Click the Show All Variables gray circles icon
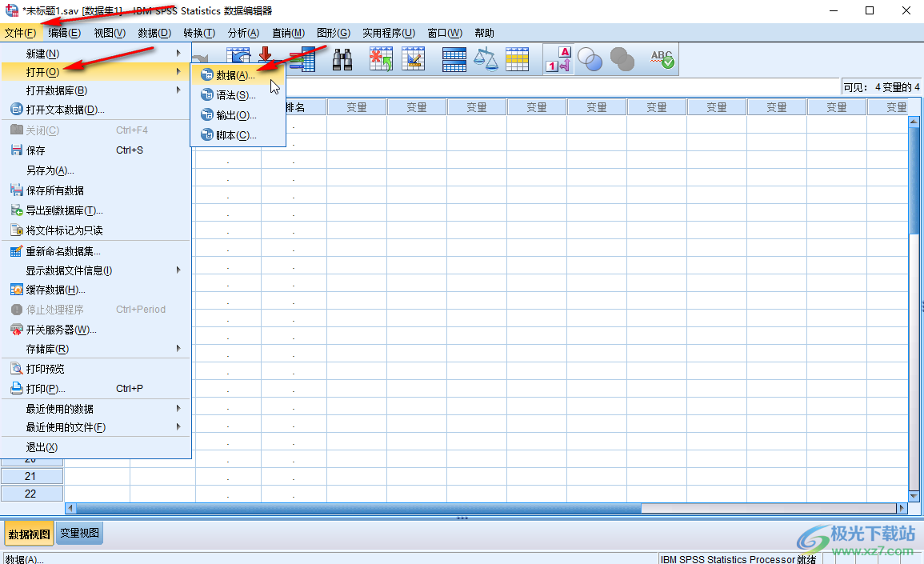The width and height of the screenshot is (924, 564). (622, 59)
